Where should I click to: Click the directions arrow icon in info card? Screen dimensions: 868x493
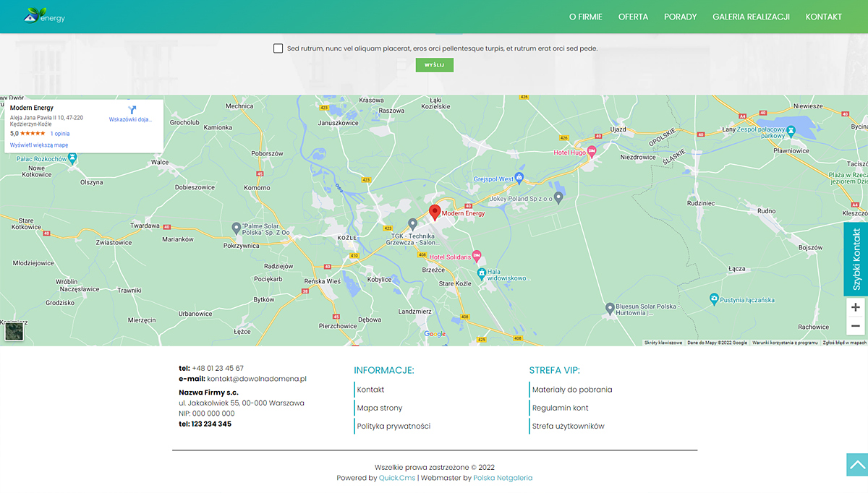(x=132, y=110)
